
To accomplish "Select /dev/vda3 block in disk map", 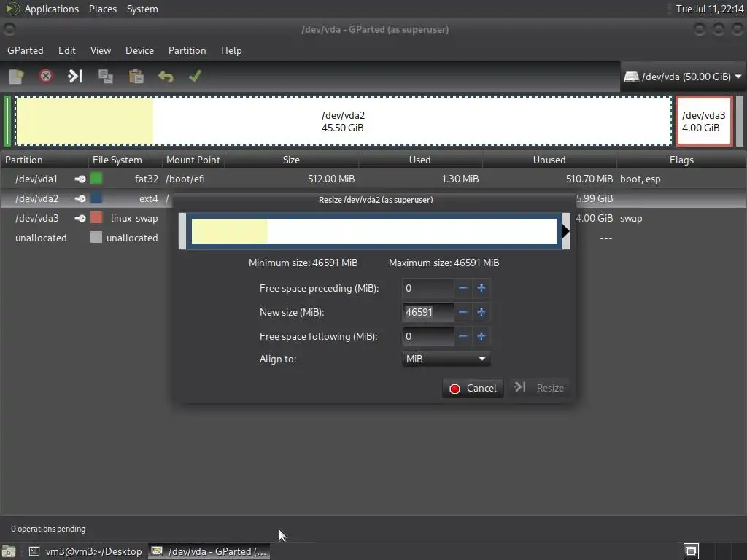I will [704, 121].
